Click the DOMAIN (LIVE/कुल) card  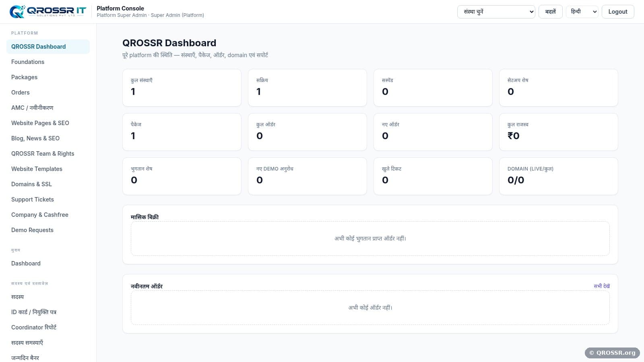point(559,176)
